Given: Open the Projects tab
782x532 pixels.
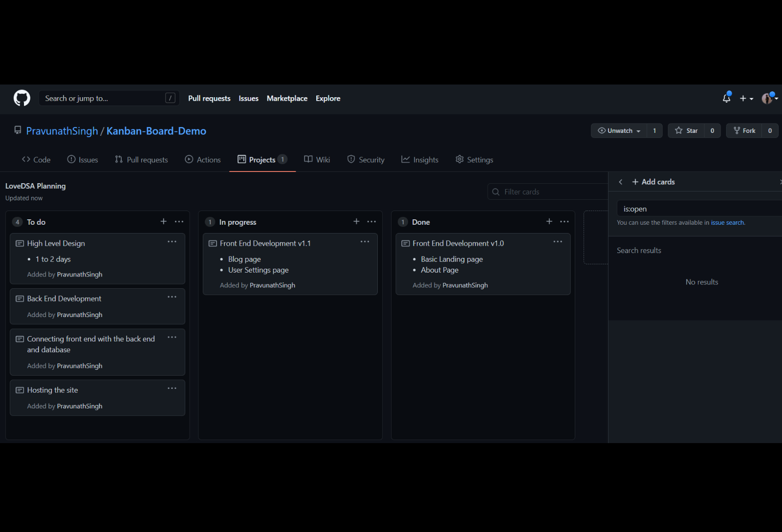Looking at the screenshot, I should [x=262, y=160].
